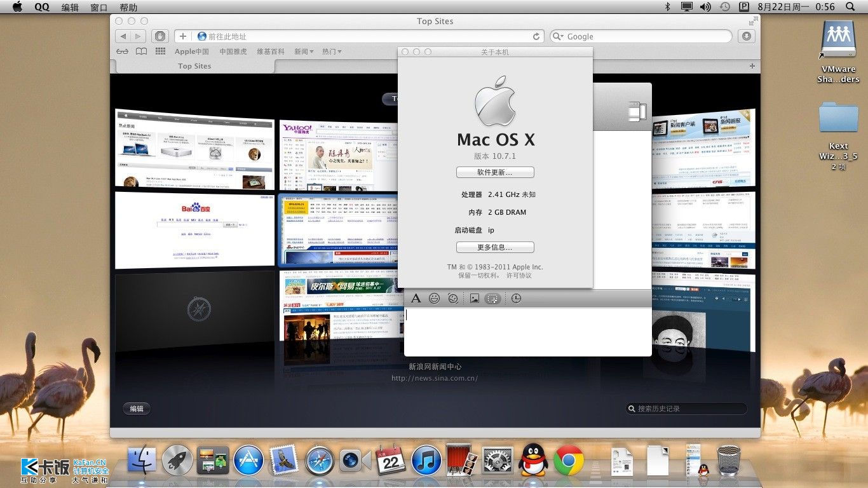Click Safari's forward navigation arrow

tap(139, 37)
